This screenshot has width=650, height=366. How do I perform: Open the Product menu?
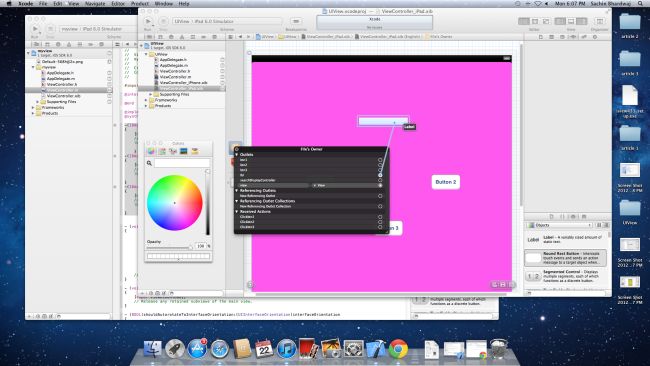140,3
